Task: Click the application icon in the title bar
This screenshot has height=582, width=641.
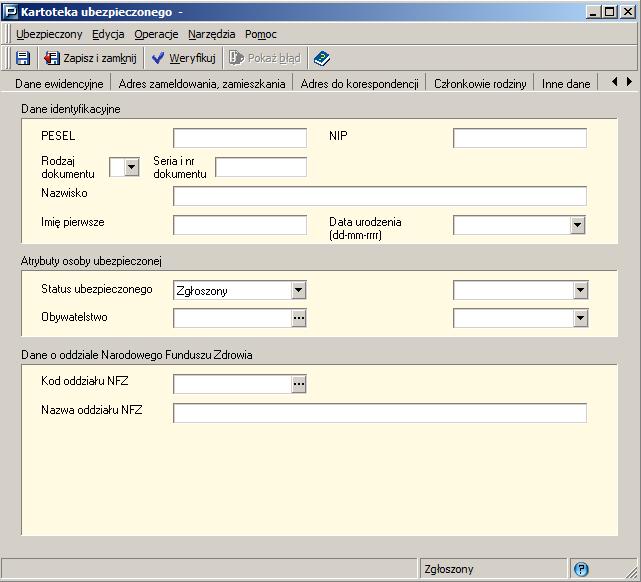Action: click(x=10, y=11)
